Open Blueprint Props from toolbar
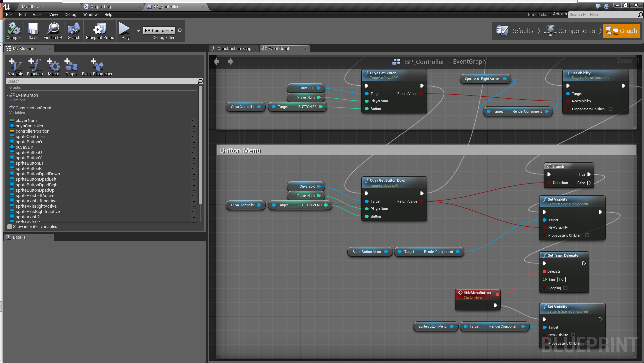Image resolution: width=644 pixels, height=363 pixels. (x=100, y=31)
